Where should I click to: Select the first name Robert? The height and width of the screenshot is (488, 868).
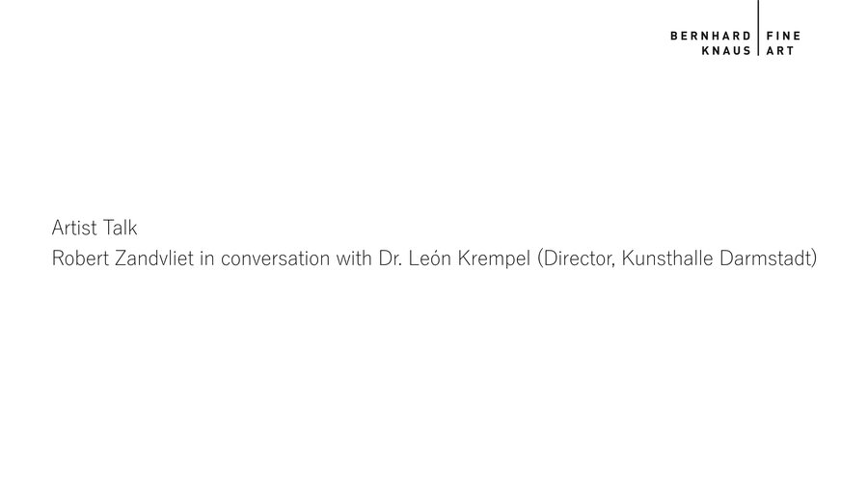(79, 259)
